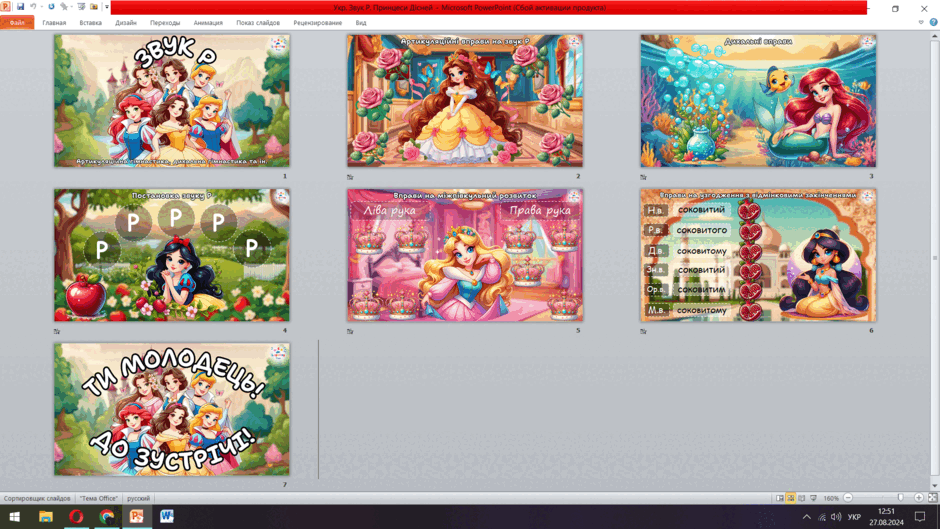Click the vertical scrollbar up arrow
This screenshot has height=529, width=940.
[935, 36]
